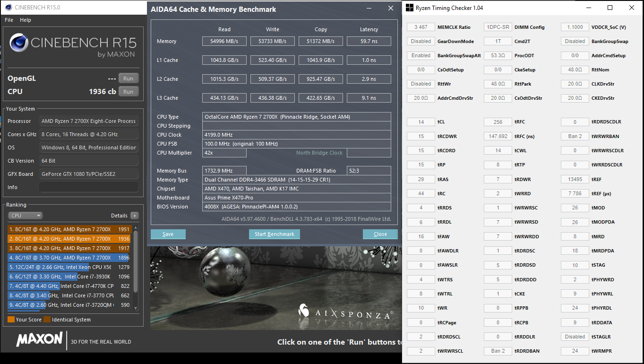Click the BIOS Version field 4008X
Viewport: 644px width, 364px height.
pos(296,207)
